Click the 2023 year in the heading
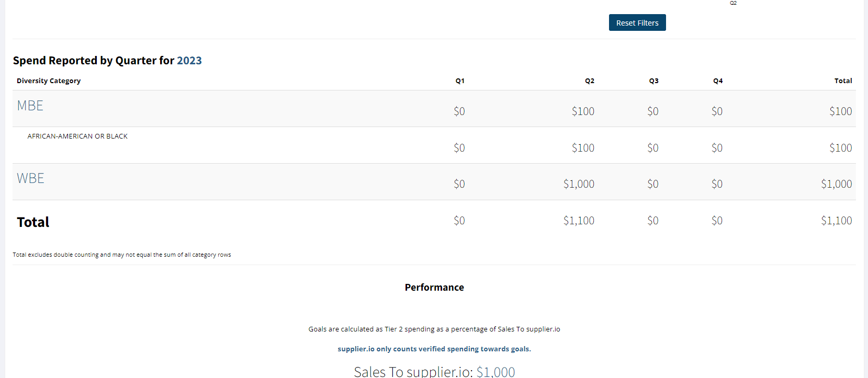This screenshot has height=378, width=868. [189, 61]
